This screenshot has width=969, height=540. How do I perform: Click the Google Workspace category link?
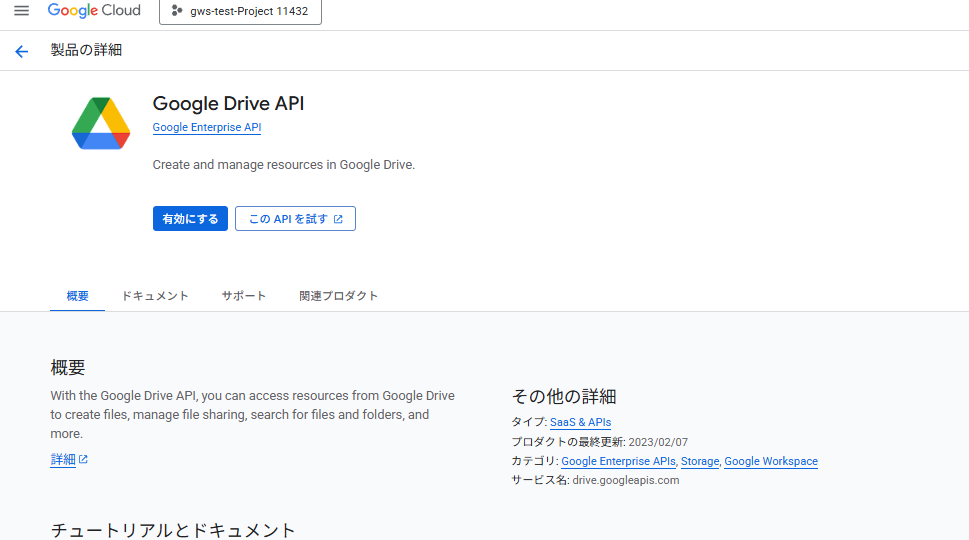click(770, 462)
